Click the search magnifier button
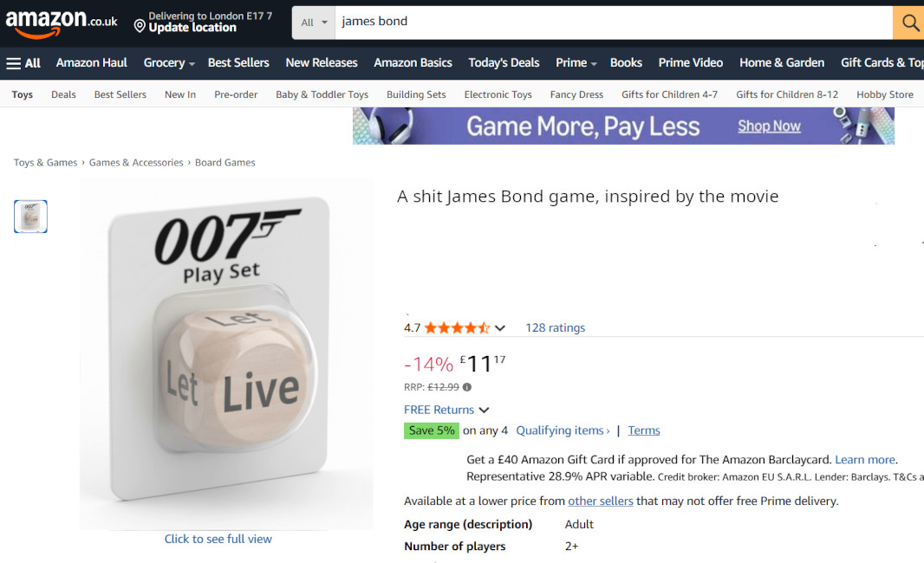924x563 pixels. point(909,23)
